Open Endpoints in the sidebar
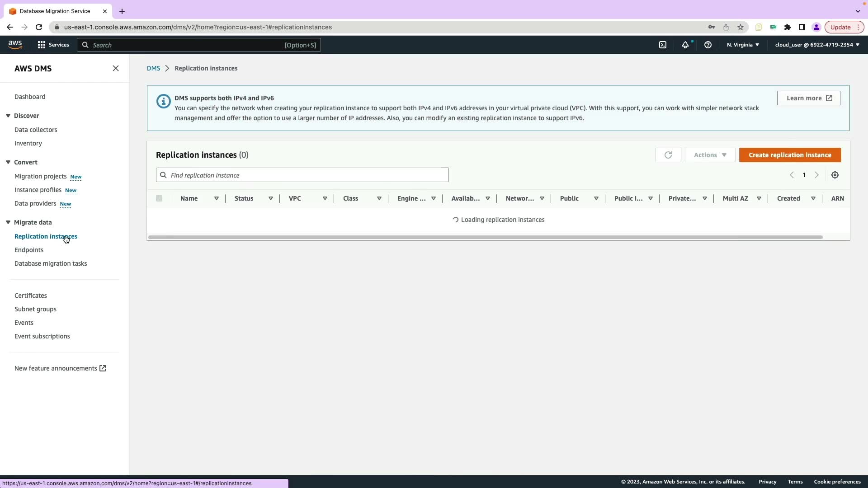 (29, 250)
